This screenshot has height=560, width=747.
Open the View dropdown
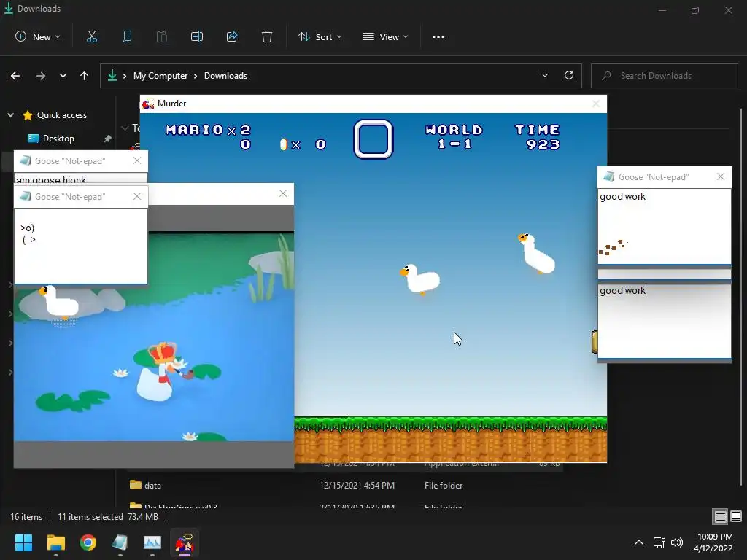385,36
